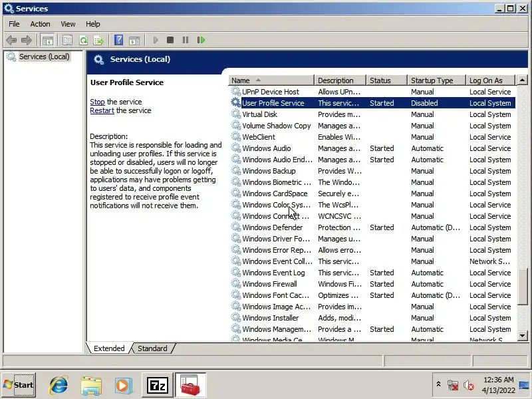Screen dimensions: 532x399
Task: Sort by the Name column header
Action: point(271,80)
